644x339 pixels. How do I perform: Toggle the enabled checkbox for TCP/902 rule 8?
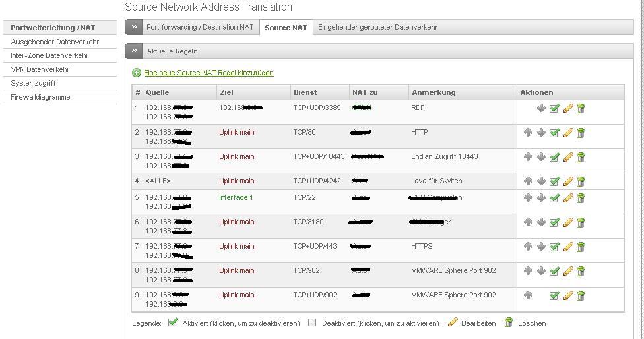click(x=554, y=271)
